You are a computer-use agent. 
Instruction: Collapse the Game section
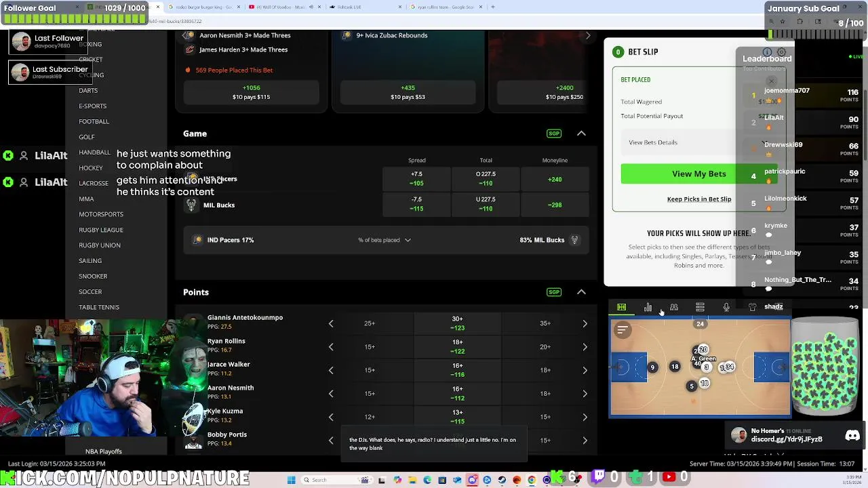point(581,134)
